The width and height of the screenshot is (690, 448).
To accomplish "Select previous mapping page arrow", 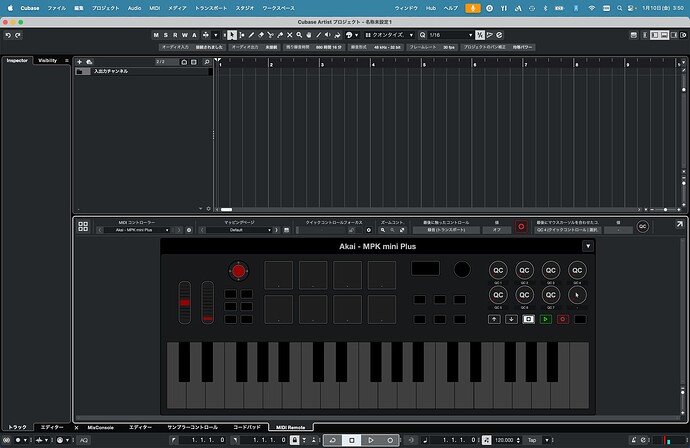I will click(202, 230).
